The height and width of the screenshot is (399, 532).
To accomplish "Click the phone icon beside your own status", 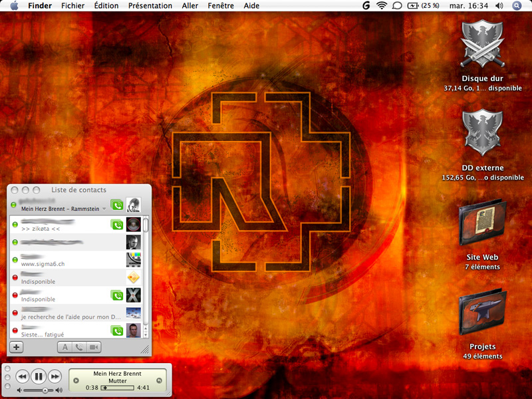I will click(117, 205).
